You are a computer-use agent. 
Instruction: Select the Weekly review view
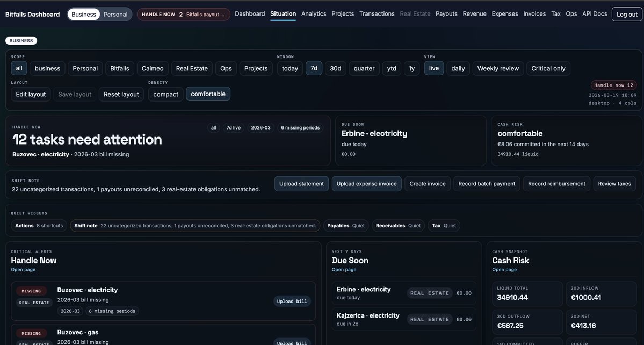click(498, 69)
